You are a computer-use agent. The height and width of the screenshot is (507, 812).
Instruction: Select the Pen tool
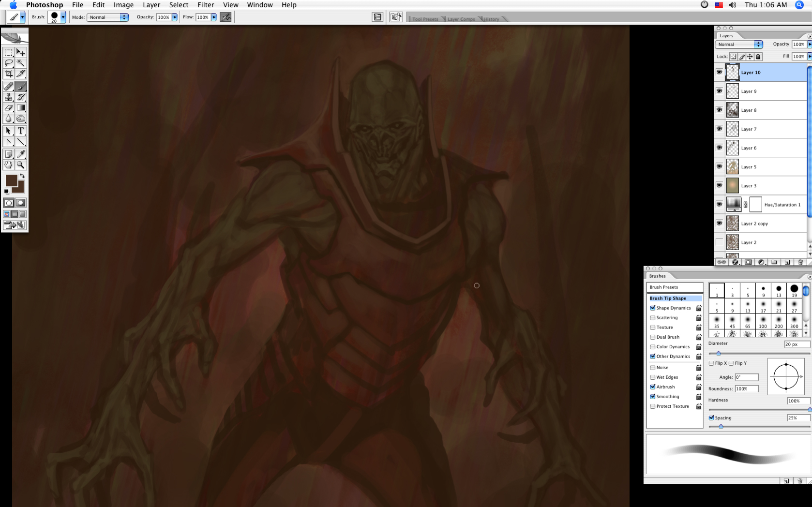point(9,142)
